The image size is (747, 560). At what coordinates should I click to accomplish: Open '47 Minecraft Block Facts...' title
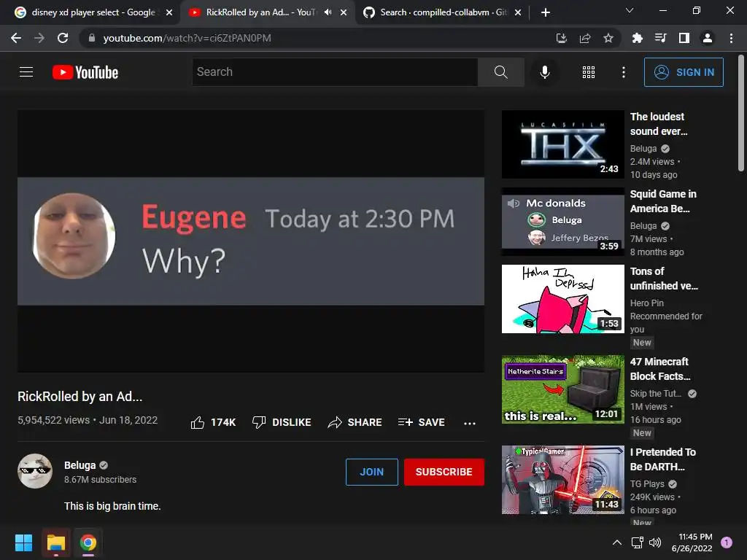click(660, 368)
